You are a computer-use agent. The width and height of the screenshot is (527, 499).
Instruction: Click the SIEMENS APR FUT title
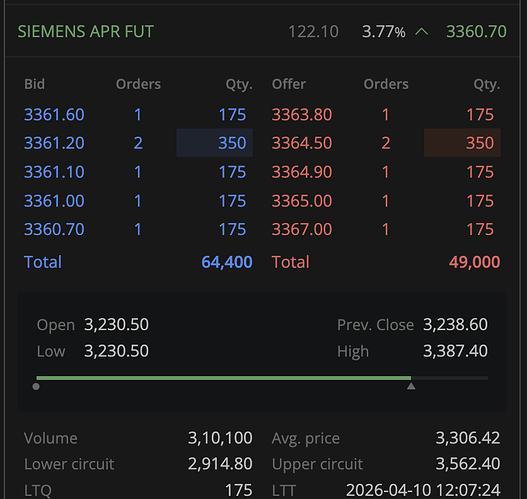coord(86,32)
